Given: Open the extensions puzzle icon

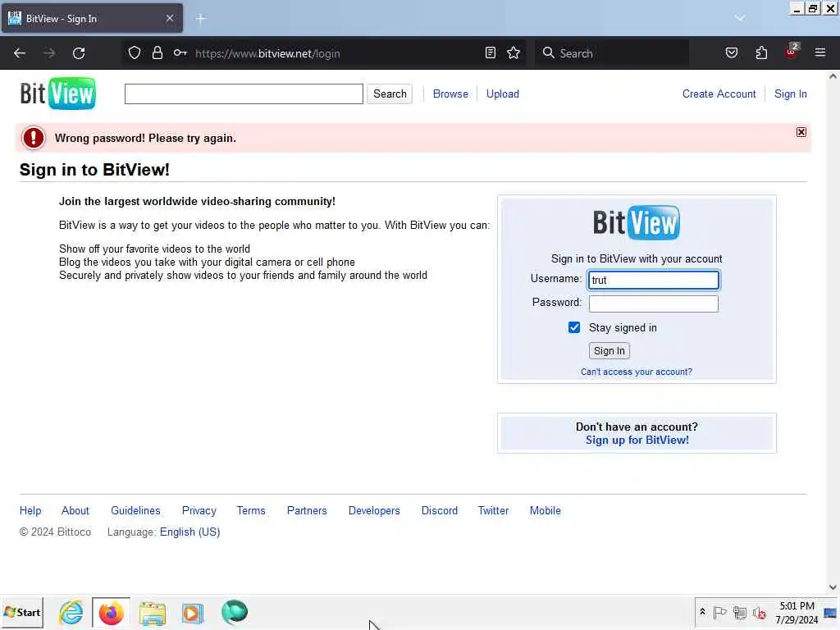Looking at the screenshot, I should [x=761, y=52].
